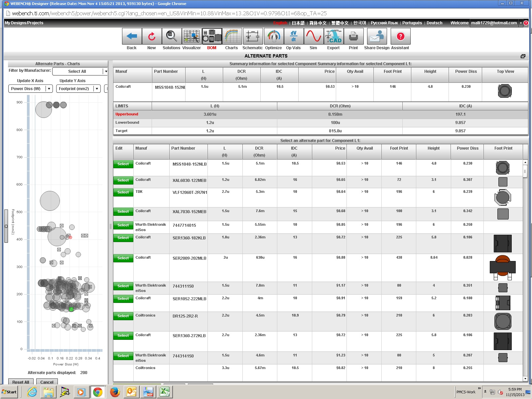The image size is (532, 399).
Task: Run Sim with the sine wave icon
Action: [314, 36]
